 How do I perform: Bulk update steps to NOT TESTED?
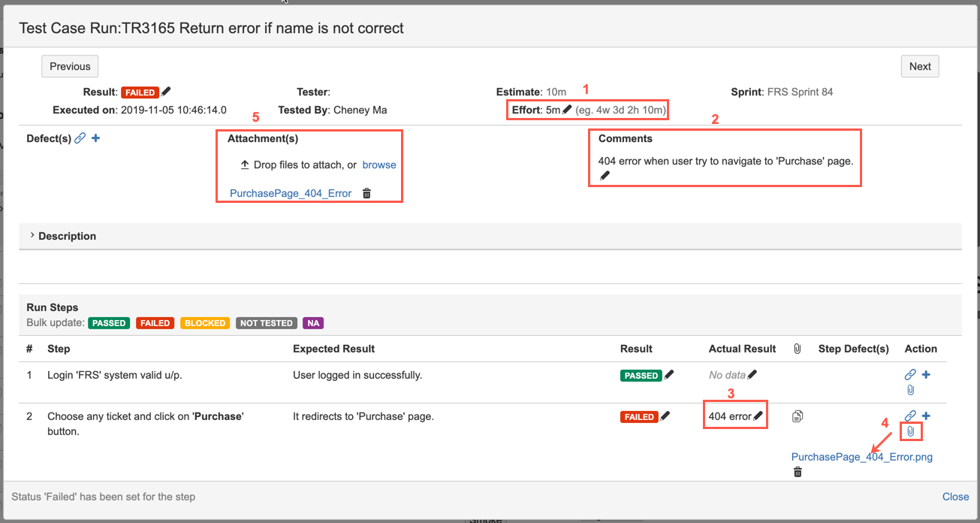pyautogui.click(x=267, y=323)
